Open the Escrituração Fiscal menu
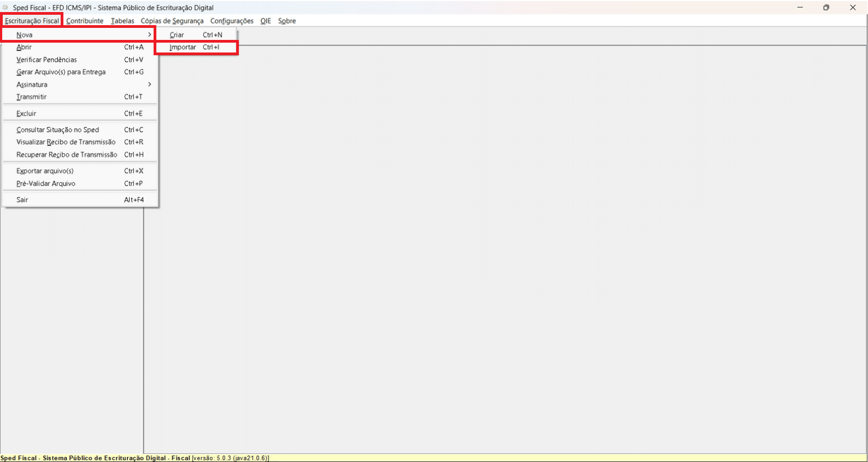 [32, 21]
